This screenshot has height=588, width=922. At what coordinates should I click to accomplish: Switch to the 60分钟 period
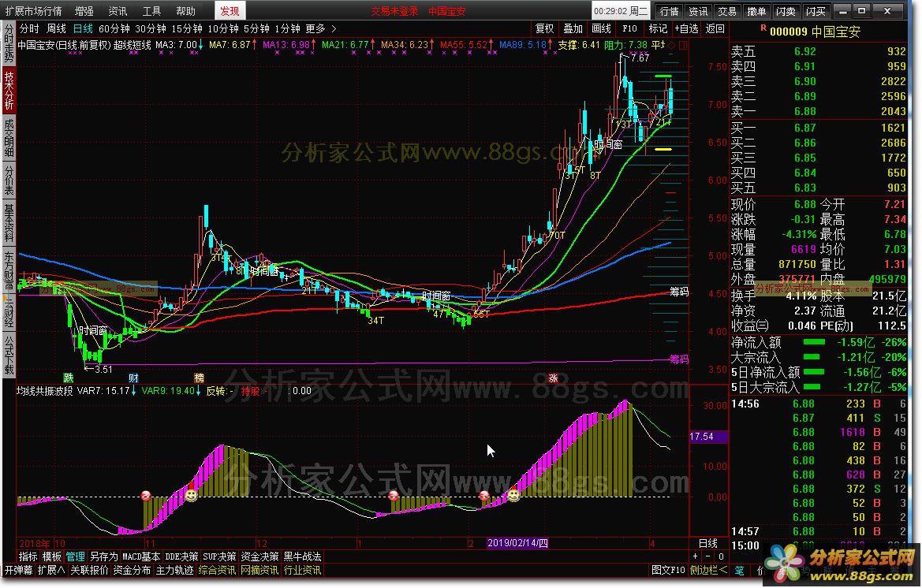coord(114,29)
